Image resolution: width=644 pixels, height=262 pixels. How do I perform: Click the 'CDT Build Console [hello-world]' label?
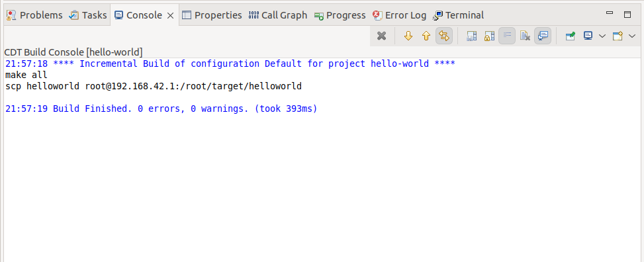(73, 52)
